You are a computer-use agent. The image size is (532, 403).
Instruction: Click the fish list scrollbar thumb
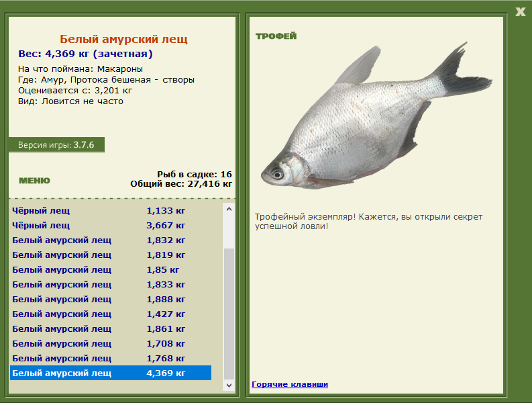pos(229,314)
